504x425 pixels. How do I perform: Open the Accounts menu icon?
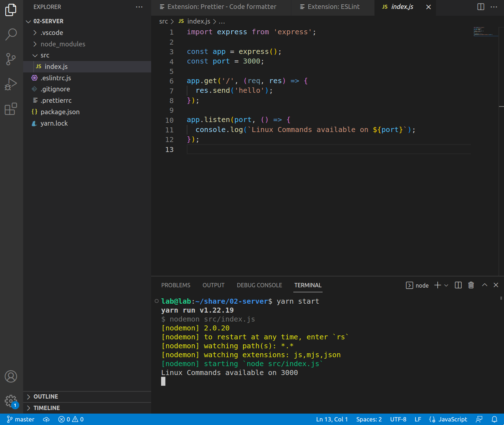[11, 376]
